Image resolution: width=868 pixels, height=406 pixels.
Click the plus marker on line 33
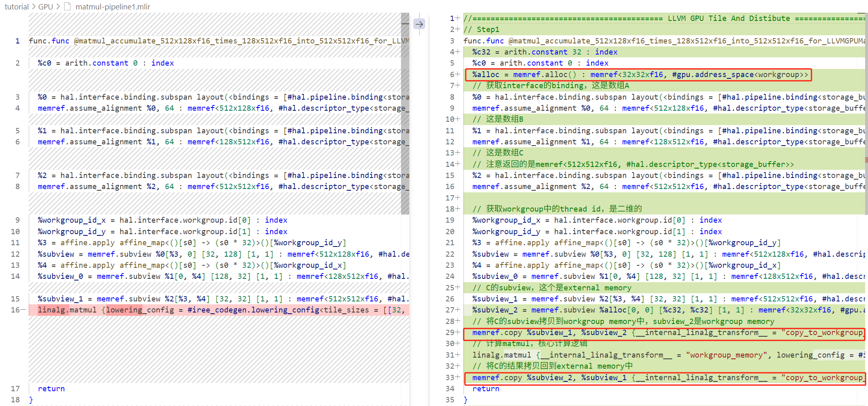pos(458,377)
